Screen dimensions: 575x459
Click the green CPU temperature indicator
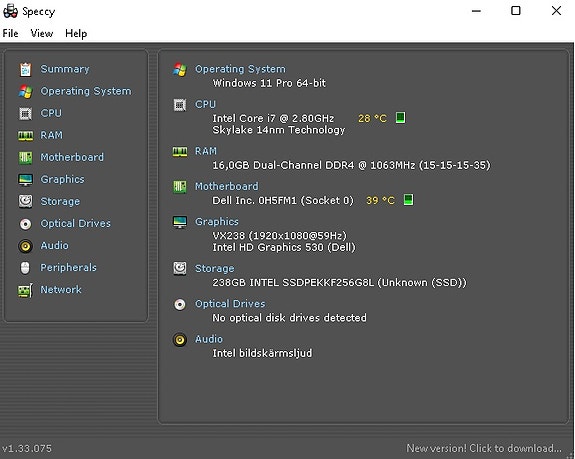(x=400, y=118)
